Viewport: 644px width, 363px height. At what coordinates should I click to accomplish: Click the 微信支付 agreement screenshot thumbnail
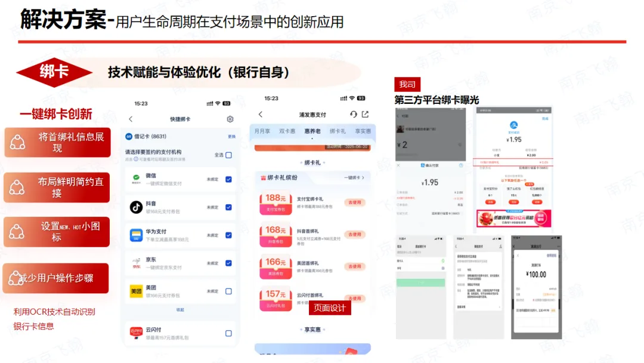click(x=478, y=287)
